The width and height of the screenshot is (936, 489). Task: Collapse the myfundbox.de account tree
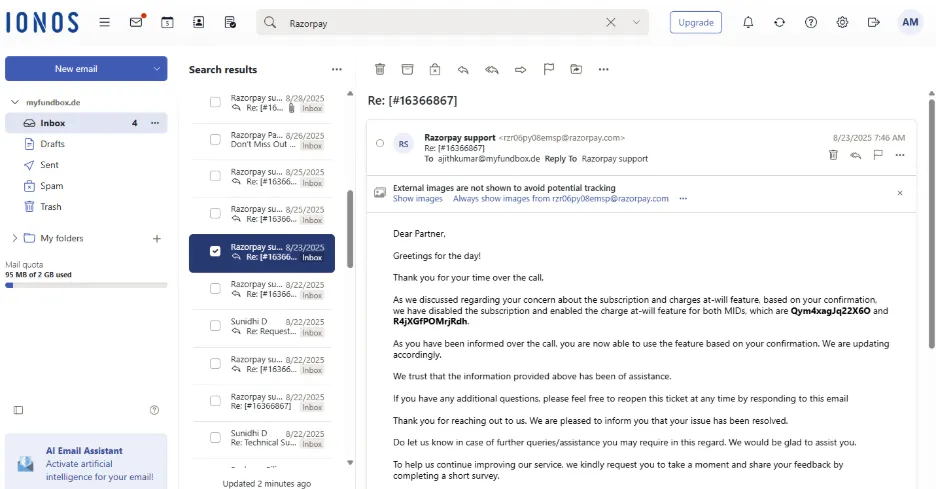(x=15, y=102)
